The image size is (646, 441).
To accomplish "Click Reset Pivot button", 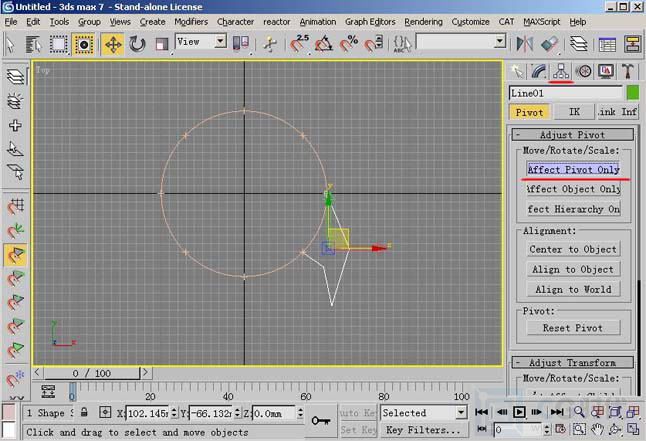I will point(573,328).
